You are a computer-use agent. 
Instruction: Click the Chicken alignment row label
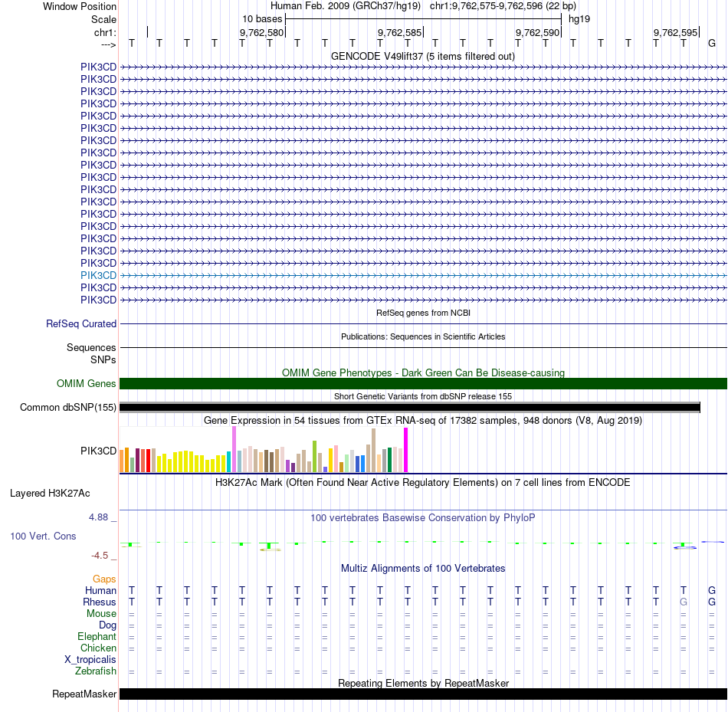98,648
